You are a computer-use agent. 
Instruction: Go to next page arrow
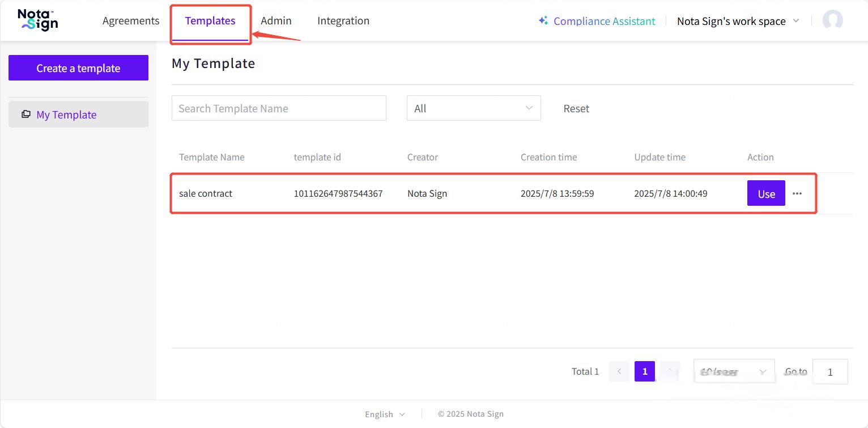(670, 371)
